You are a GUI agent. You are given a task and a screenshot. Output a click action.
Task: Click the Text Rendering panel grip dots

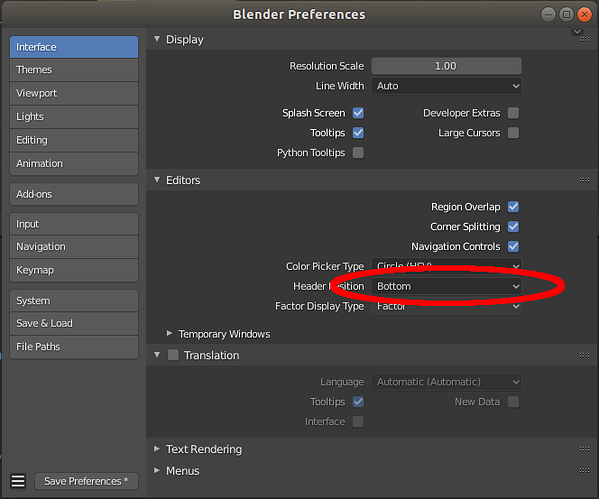(584, 449)
